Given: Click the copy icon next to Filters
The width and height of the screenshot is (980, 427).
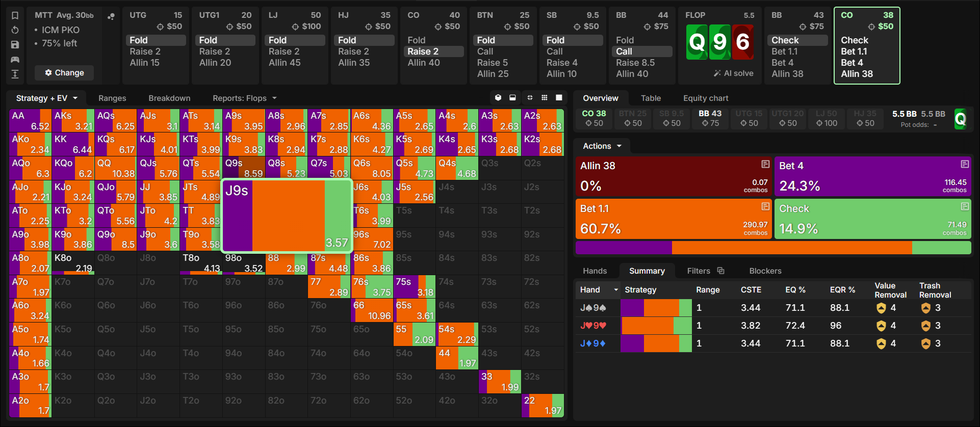Looking at the screenshot, I should [x=720, y=271].
